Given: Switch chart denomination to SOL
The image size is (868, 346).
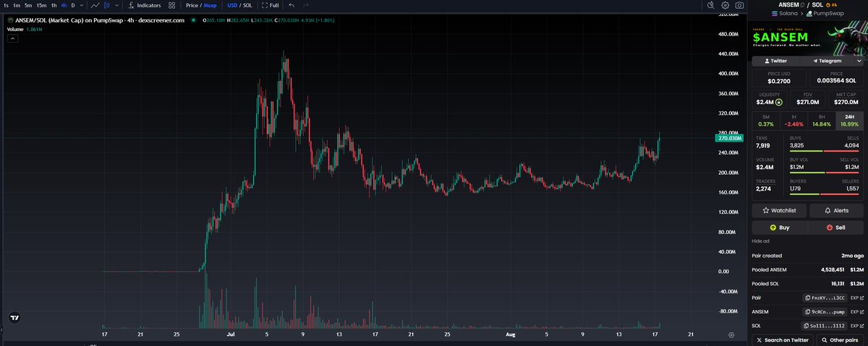Looking at the screenshot, I should tap(247, 5).
